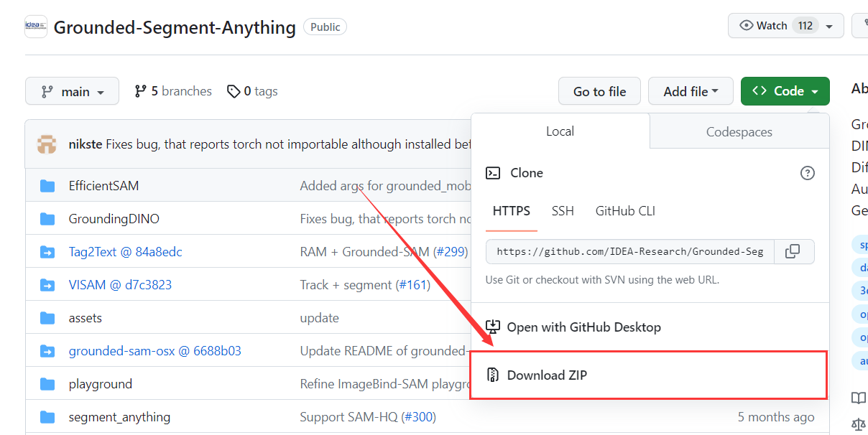The width and height of the screenshot is (868, 435).
Task: Select the GitHub CLI clone tab
Action: pos(625,211)
